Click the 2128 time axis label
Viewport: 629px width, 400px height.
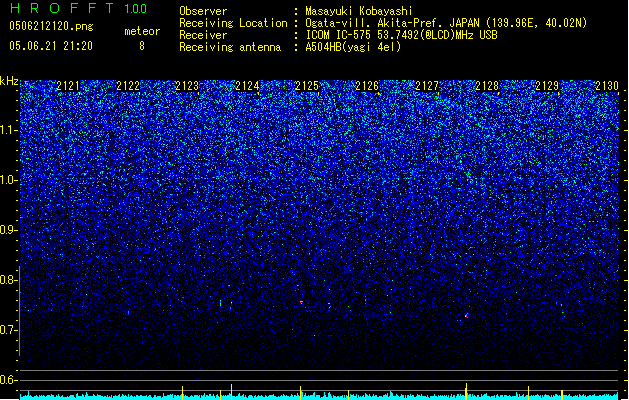tap(487, 86)
